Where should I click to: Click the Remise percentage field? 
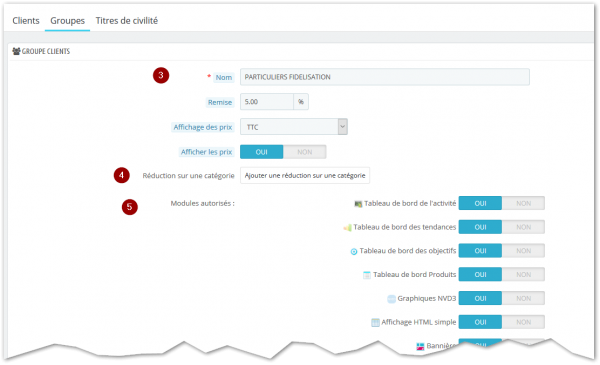[x=267, y=102]
